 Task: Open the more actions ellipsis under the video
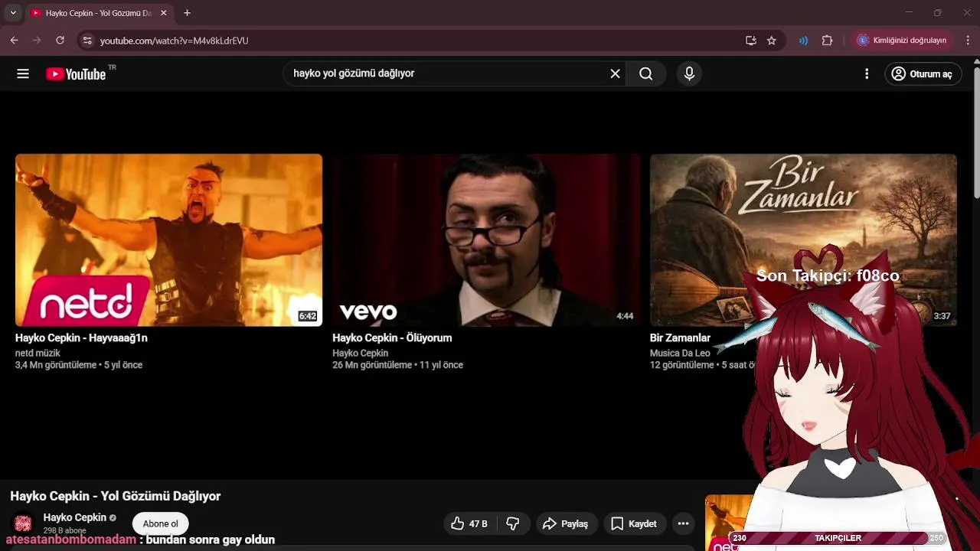point(683,523)
